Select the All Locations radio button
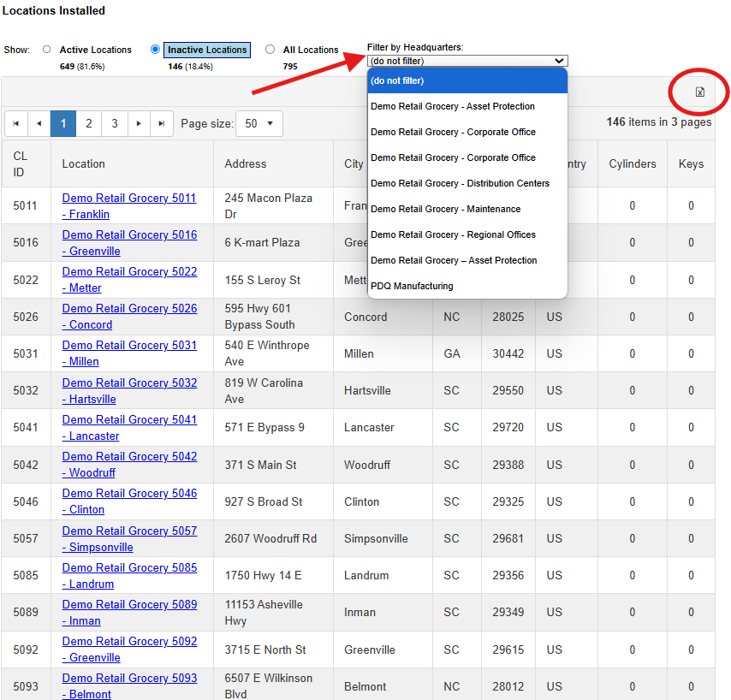This screenshot has height=700, width=731. tap(270, 50)
